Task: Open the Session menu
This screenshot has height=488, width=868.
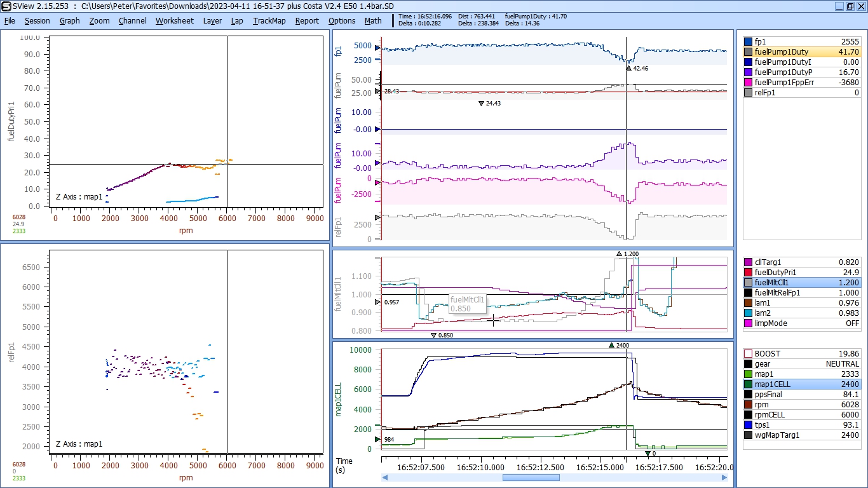Action: tap(37, 20)
